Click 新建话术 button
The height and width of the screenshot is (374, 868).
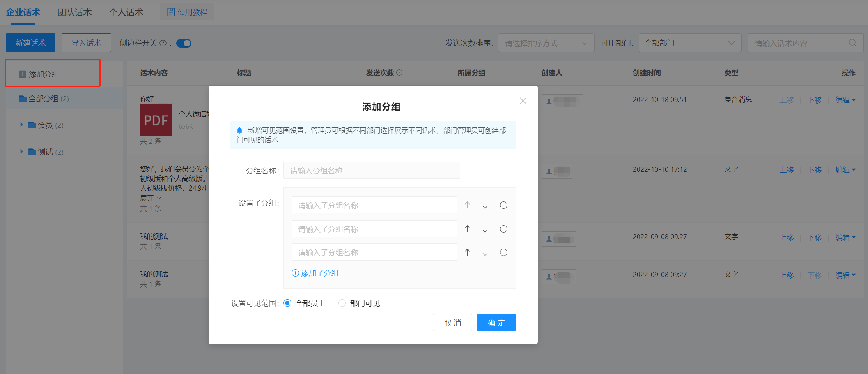(x=30, y=42)
